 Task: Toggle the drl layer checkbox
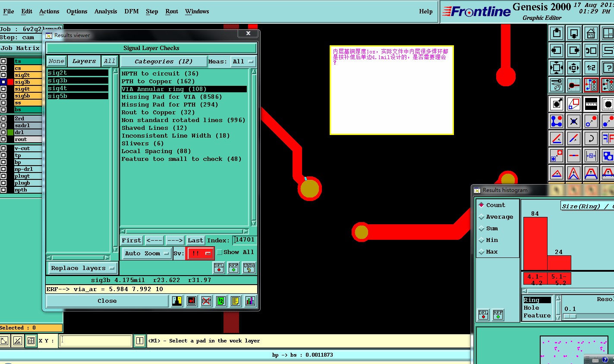[3, 132]
